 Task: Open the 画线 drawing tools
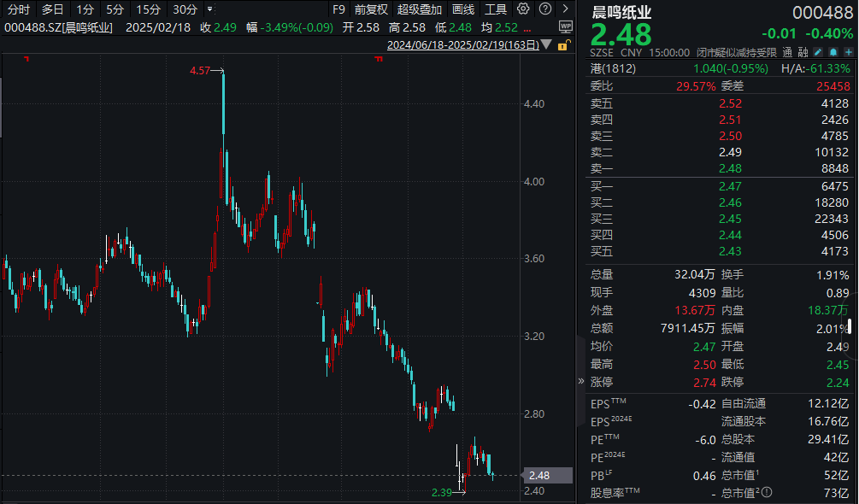click(463, 9)
